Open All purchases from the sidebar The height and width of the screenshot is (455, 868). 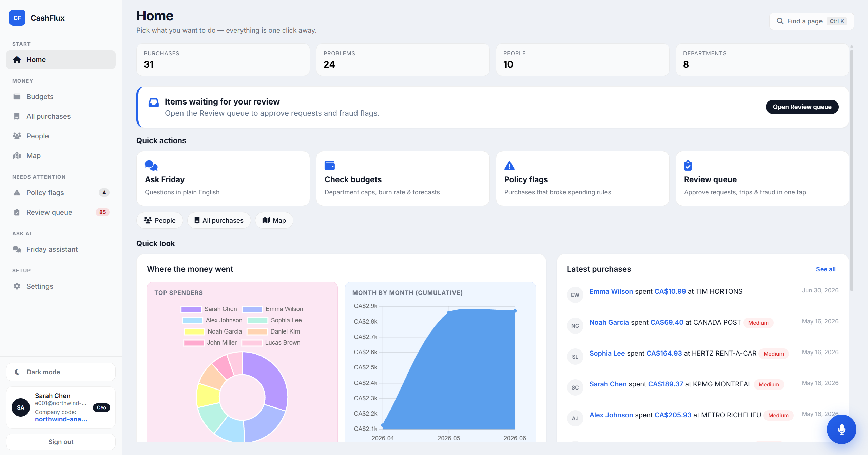[61, 116]
